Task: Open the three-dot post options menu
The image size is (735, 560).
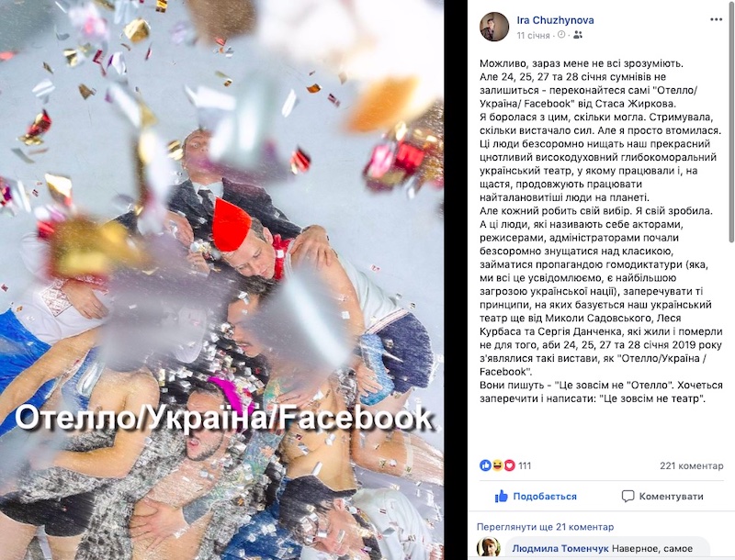Action: 716,19
